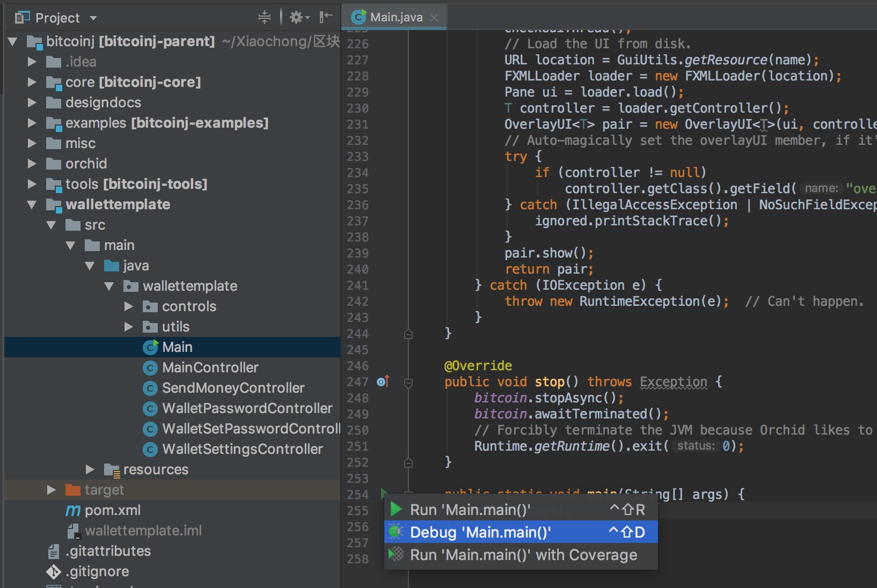Select wallettemplate.iml file
Image resolution: width=877 pixels, height=588 pixels.
(143, 531)
